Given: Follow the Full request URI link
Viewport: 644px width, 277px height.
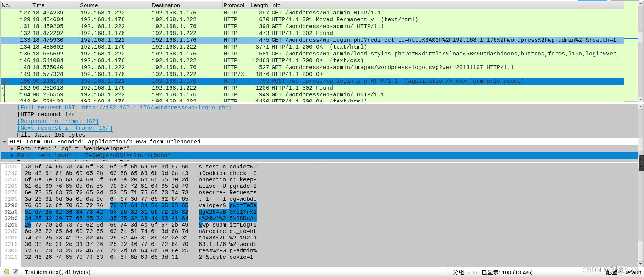Looking at the screenshot, I should coord(124,108).
